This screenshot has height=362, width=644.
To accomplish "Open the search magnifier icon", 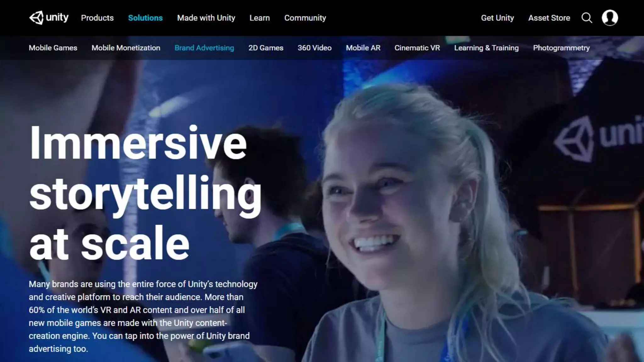I will (x=586, y=18).
